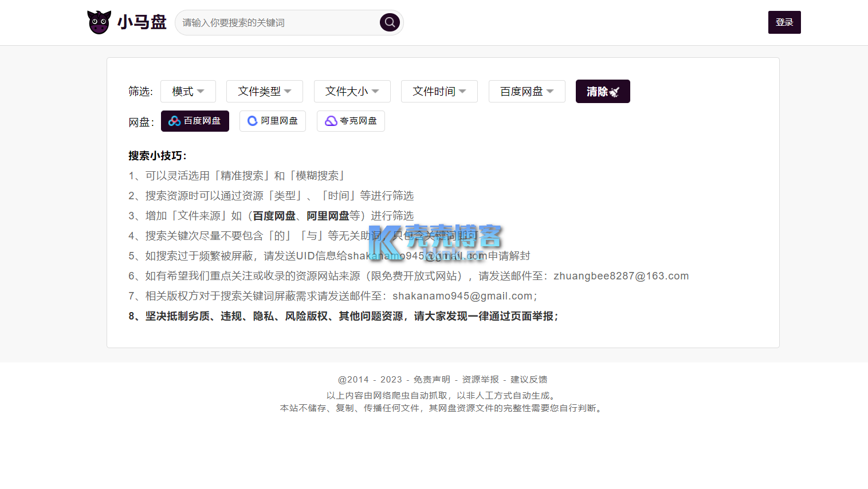Switch to the 阿里网盘 netdisk tab
Viewport: 868px width, 489px height.
pyautogui.click(x=273, y=121)
